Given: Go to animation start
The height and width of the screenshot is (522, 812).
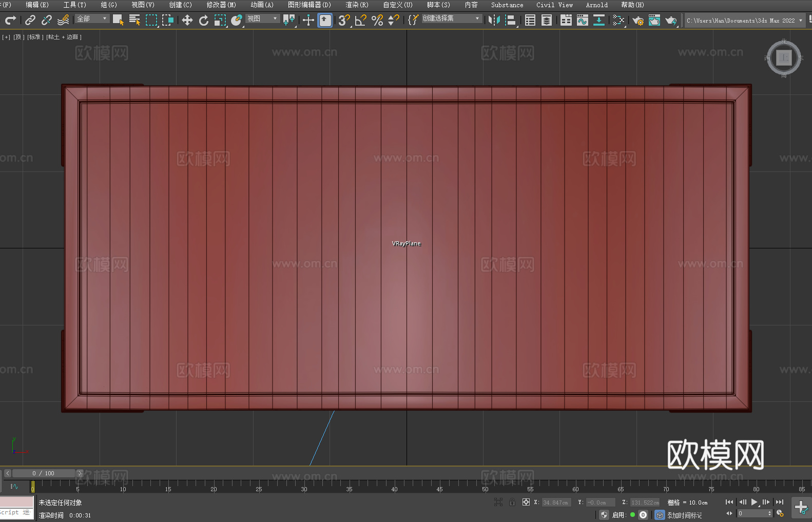Looking at the screenshot, I should click(x=729, y=502).
